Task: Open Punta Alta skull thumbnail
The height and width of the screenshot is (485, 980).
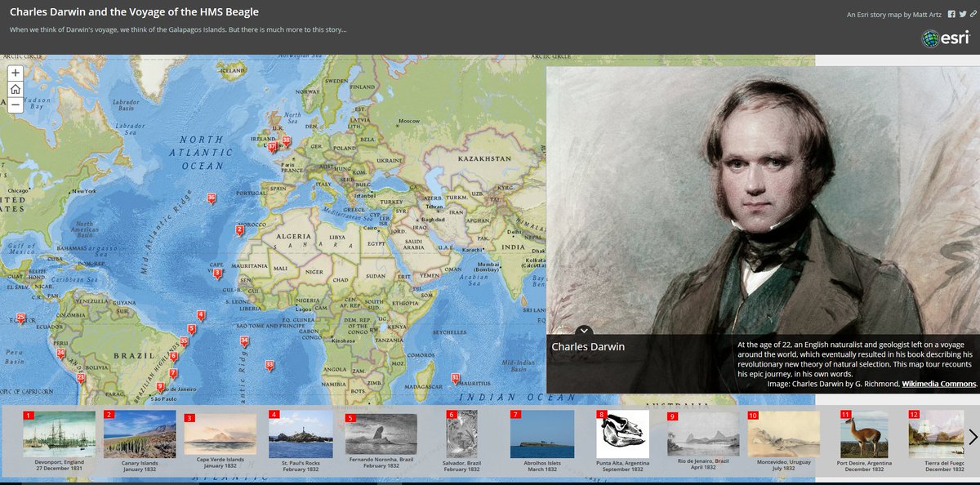Action: point(622,434)
